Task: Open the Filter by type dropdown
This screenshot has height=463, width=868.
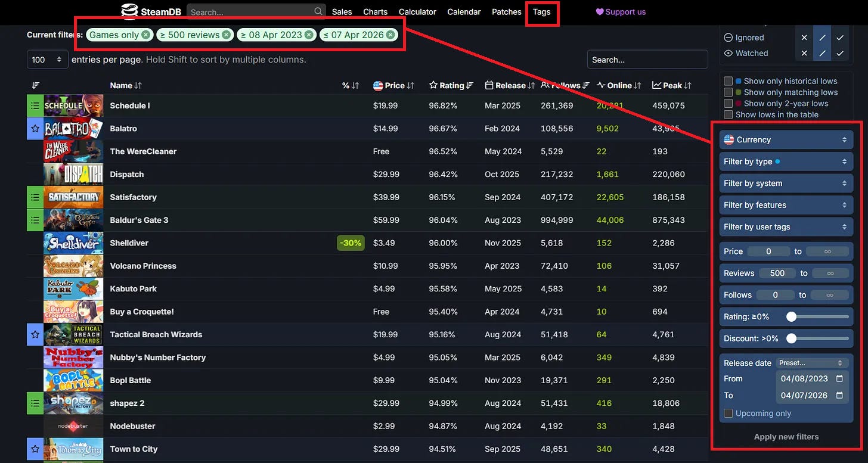Action: (786, 161)
